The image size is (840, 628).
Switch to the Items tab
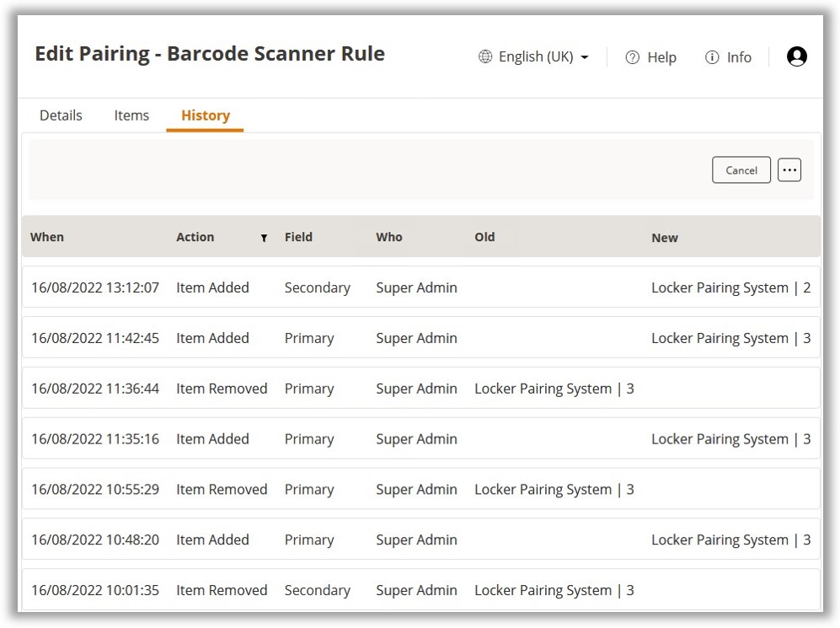[x=131, y=115]
